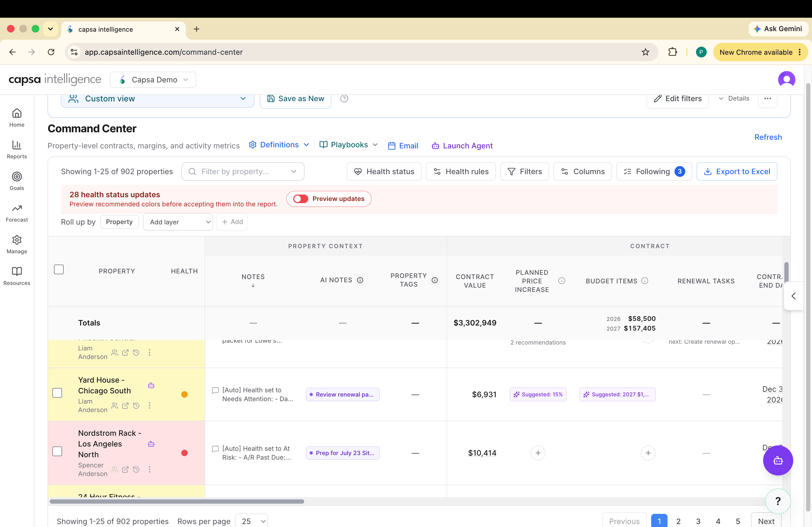Click Planned Price Increase info icon
812x527 pixels.
[x=561, y=281]
